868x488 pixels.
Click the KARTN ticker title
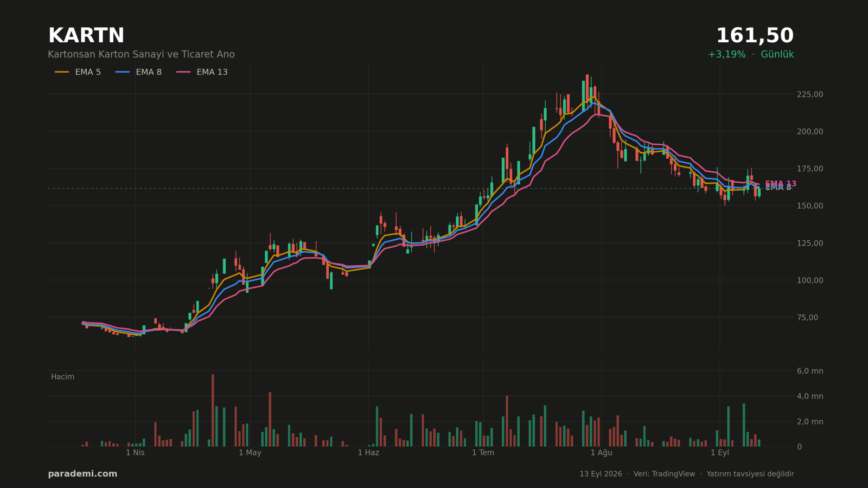[x=86, y=36]
